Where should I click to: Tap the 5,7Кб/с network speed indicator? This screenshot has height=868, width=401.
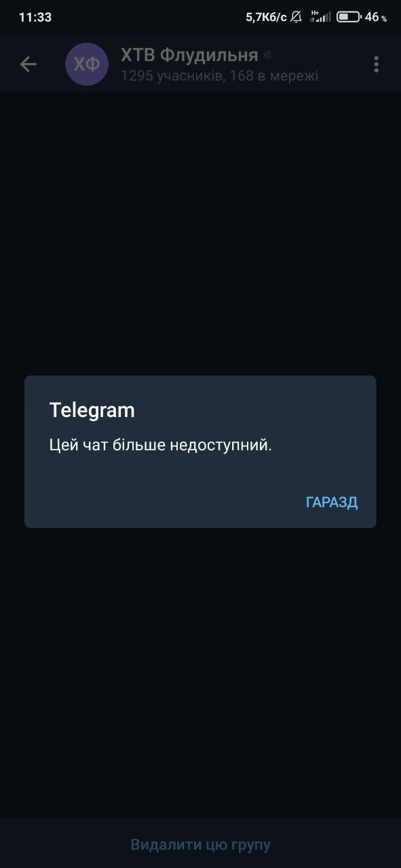266,18
